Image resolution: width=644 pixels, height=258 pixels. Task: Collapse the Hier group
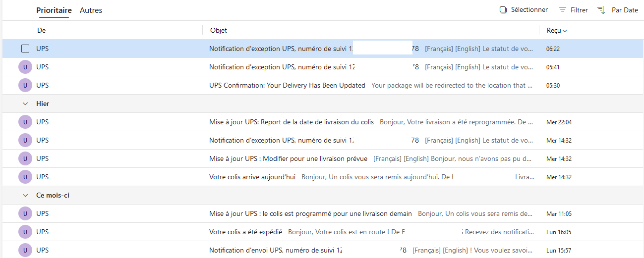tap(25, 103)
